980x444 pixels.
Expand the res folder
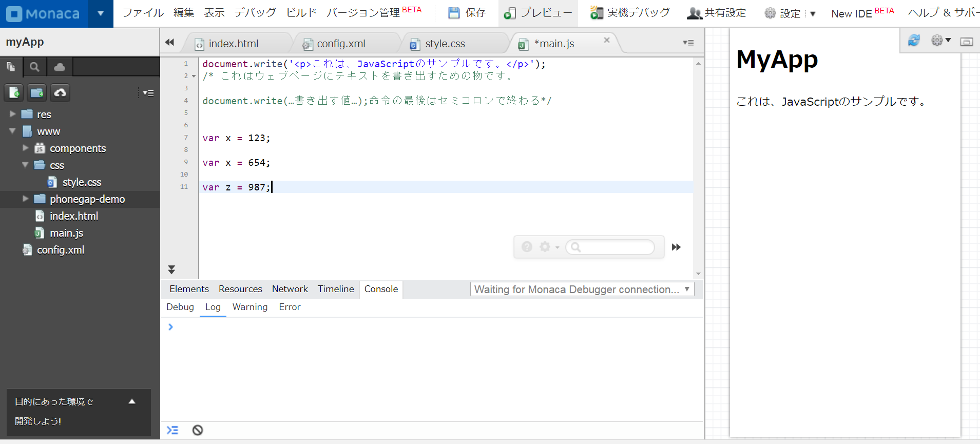[x=13, y=114]
